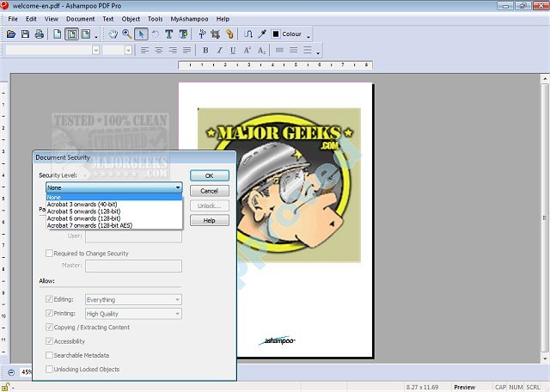Open the File menu
The image size is (550, 392).
(13, 19)
